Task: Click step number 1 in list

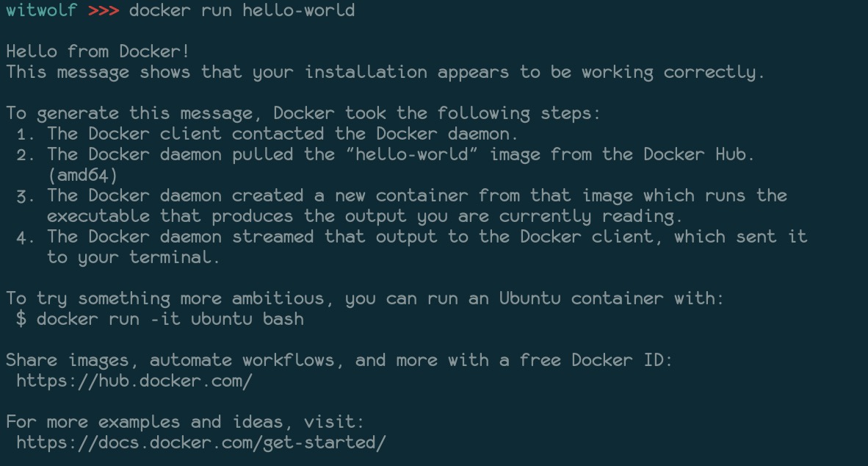Action: point(25,134)
